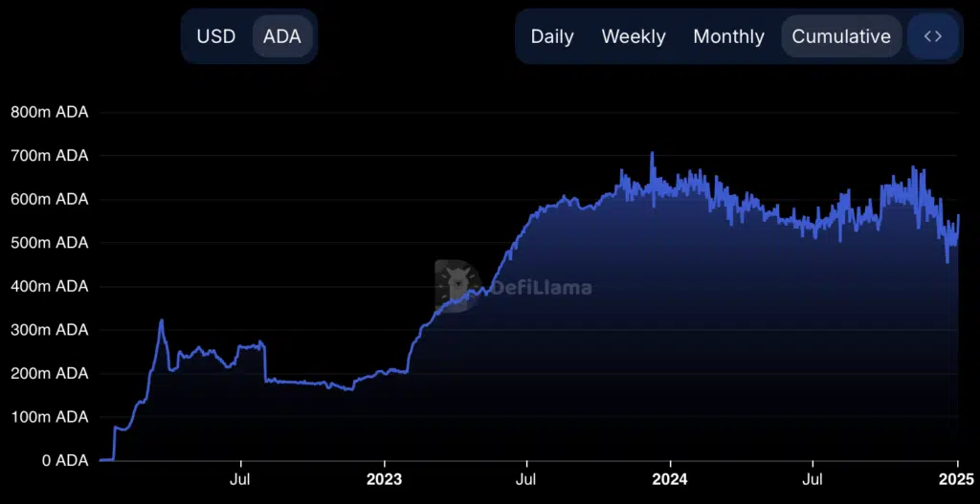This screenshot has height=504, width=980.
Task: Click the 100m ADA axis label
Action: pyautogui.click(x=50, y=417)
